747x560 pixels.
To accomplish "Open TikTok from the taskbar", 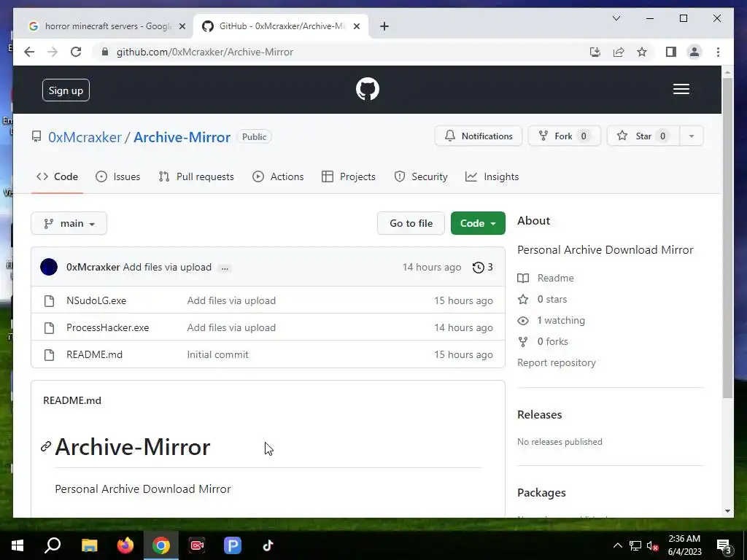I will coord(268,545).
